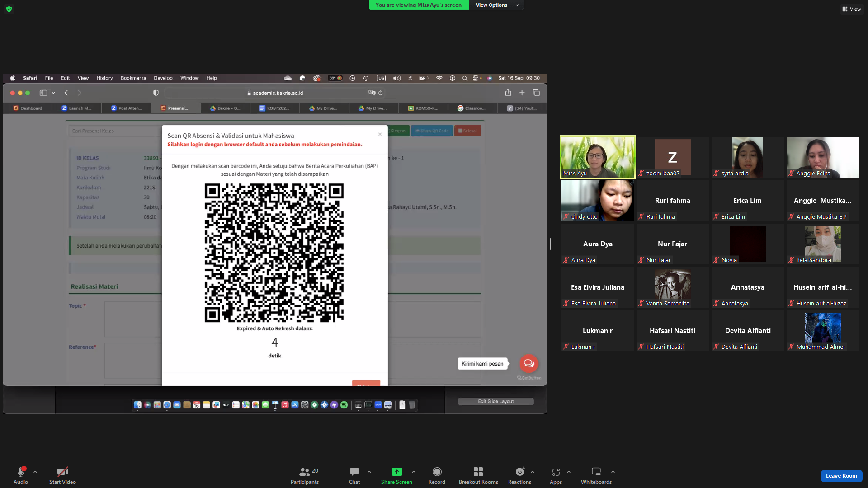Click the Finder icon in the shared Dock

[x=137, y=405]
